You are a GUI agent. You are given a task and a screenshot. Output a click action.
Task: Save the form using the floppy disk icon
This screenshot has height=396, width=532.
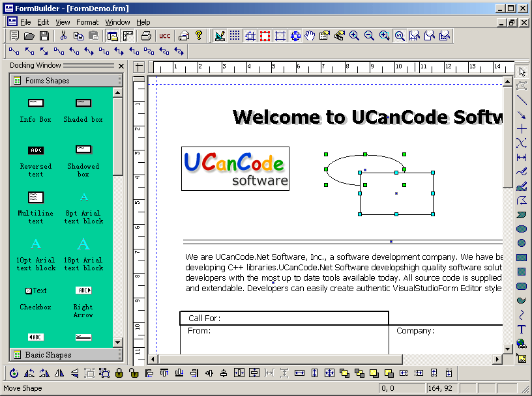tap(44, 36)
